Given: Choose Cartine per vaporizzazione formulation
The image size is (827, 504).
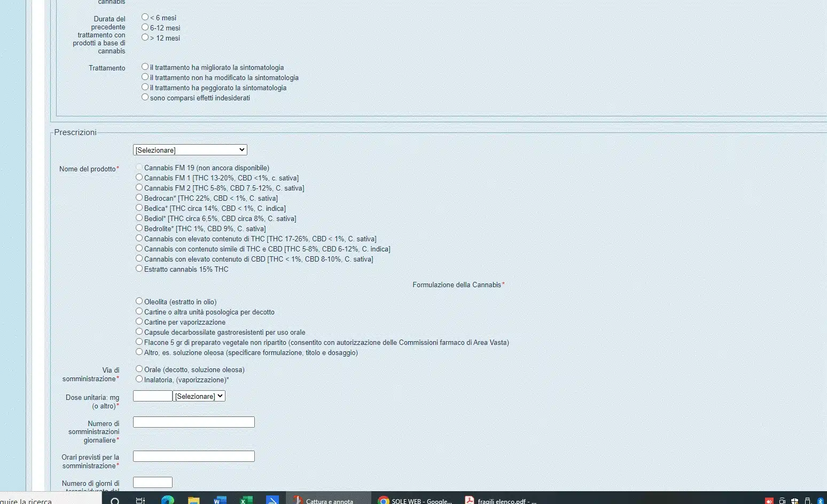Looking at the screenshot, I should [139, 321].
